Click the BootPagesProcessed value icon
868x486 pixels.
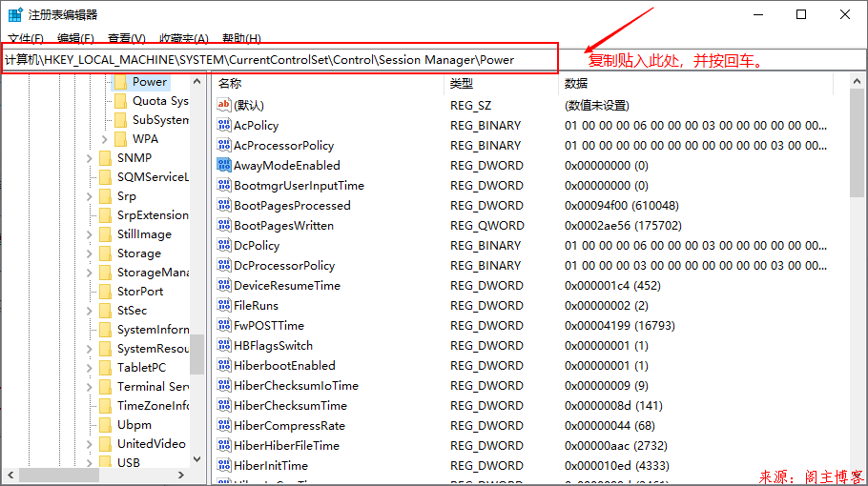point(223,205)
